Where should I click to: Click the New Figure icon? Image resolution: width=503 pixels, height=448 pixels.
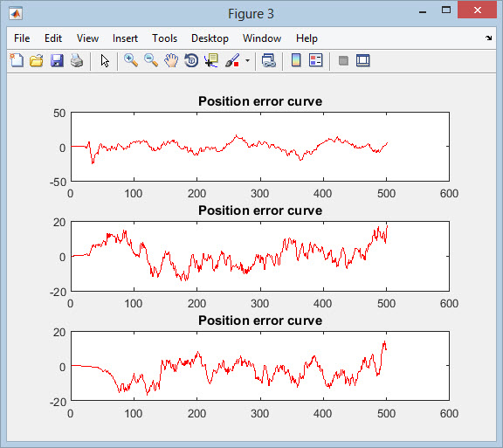[17, 60]
